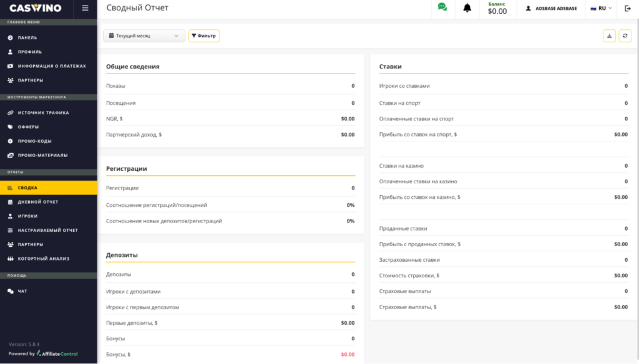Click the Промо-коды icon
The image size is (639, 364).
coord(10,141)
